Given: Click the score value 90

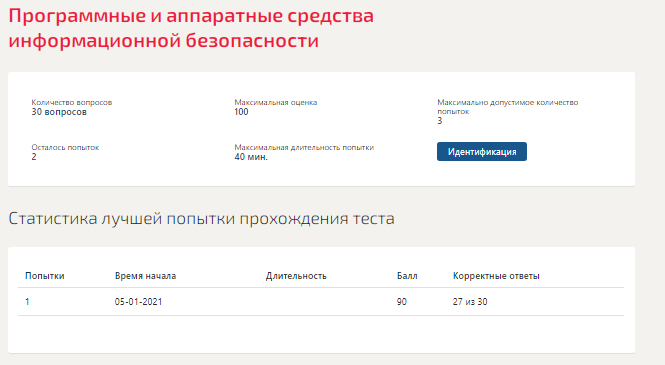Looking at the screenshot, I should pyautogui.click(x=402, y=302).
